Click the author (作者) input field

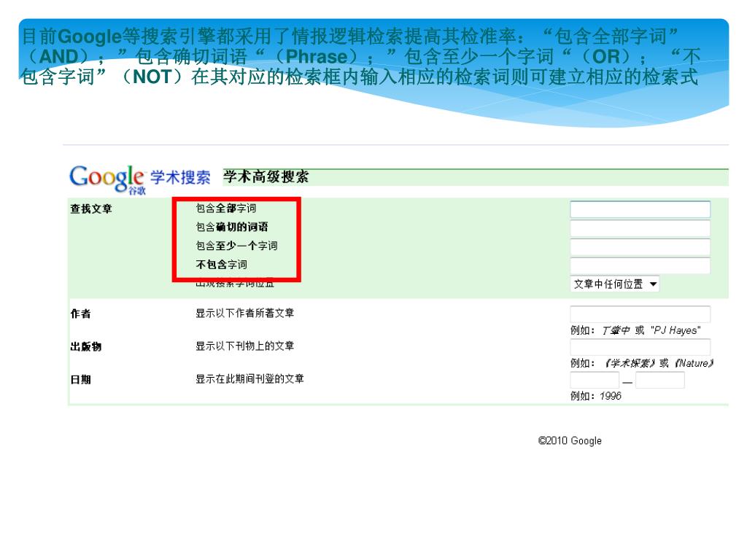[x=640, y=314]
